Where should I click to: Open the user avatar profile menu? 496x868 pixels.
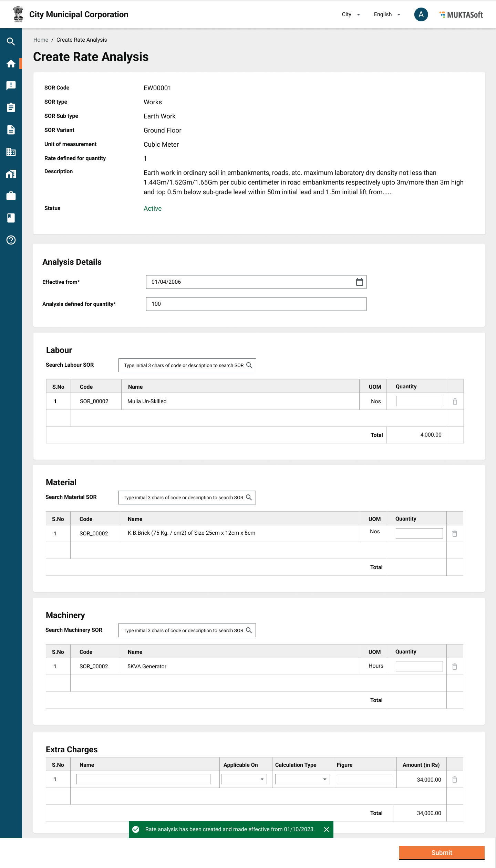(x=421, y=14)
